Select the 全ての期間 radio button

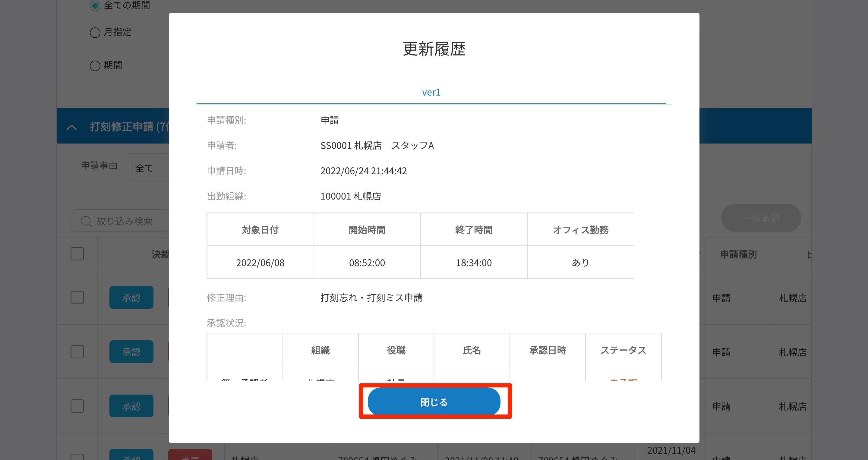95,5
